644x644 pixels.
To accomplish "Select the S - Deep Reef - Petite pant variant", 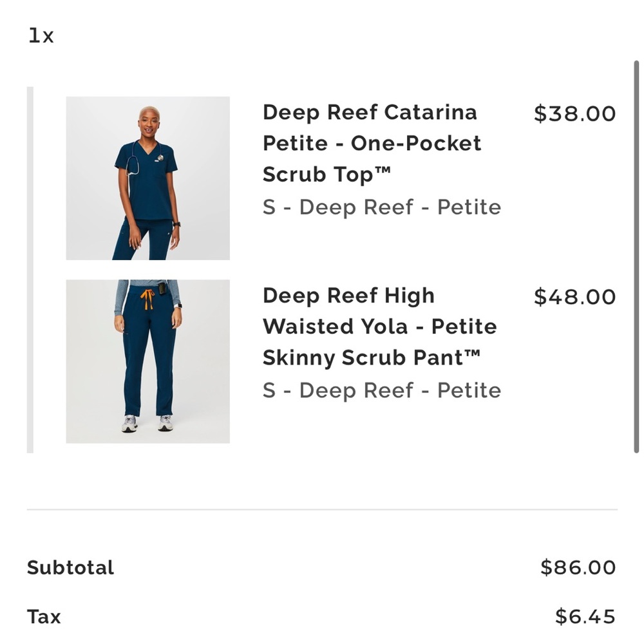I will click(x=381, y=390).
